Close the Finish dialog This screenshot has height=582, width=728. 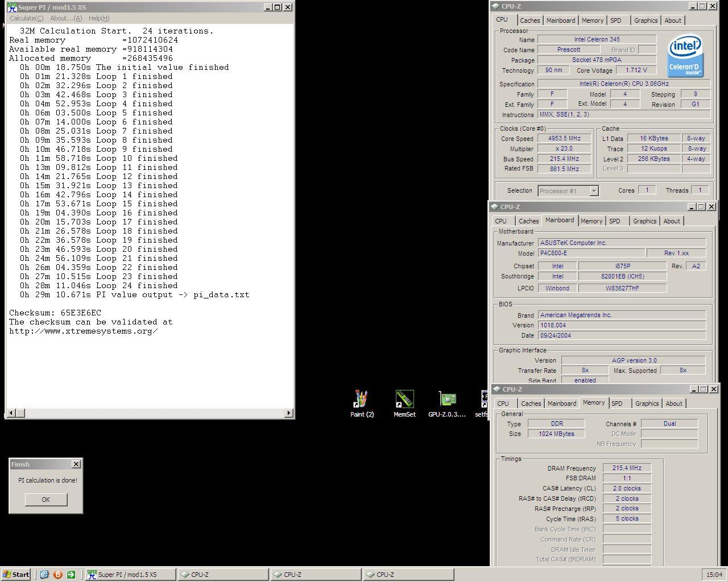[76, 464]
